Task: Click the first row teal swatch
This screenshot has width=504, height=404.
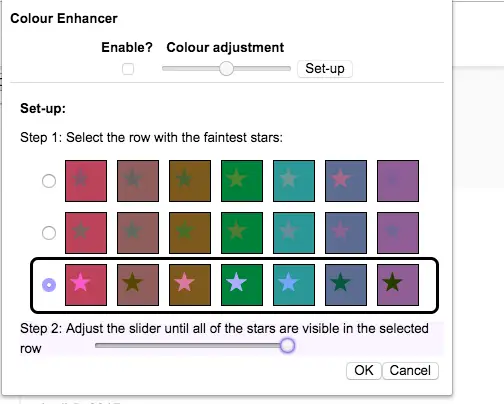Action: point(294,181)
